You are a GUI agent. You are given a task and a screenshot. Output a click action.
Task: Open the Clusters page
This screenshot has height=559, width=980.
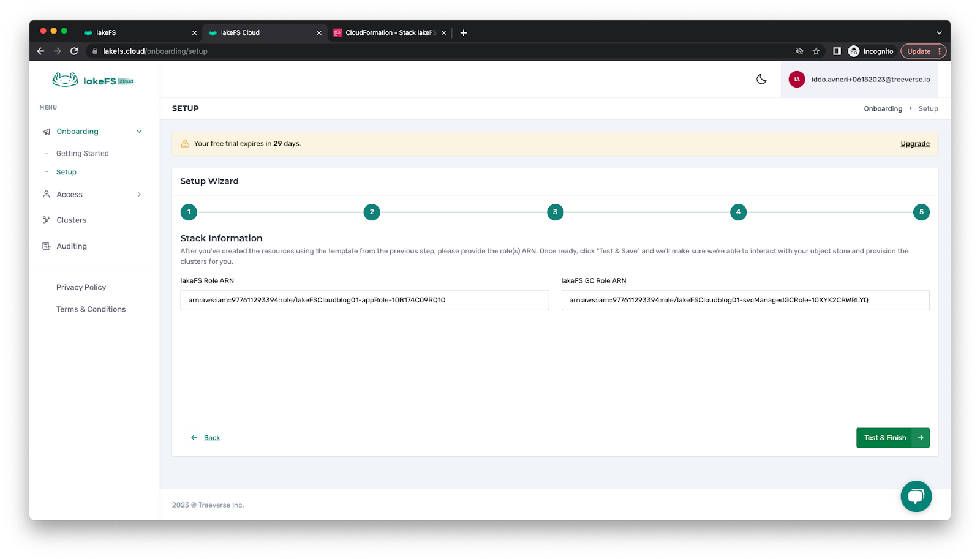(x=72, y=220)
